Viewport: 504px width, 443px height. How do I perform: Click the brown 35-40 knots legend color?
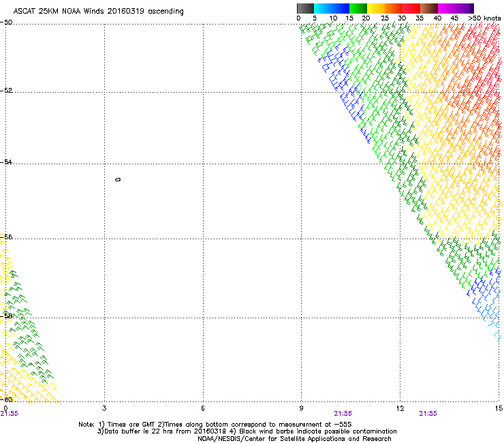[429, 8]
